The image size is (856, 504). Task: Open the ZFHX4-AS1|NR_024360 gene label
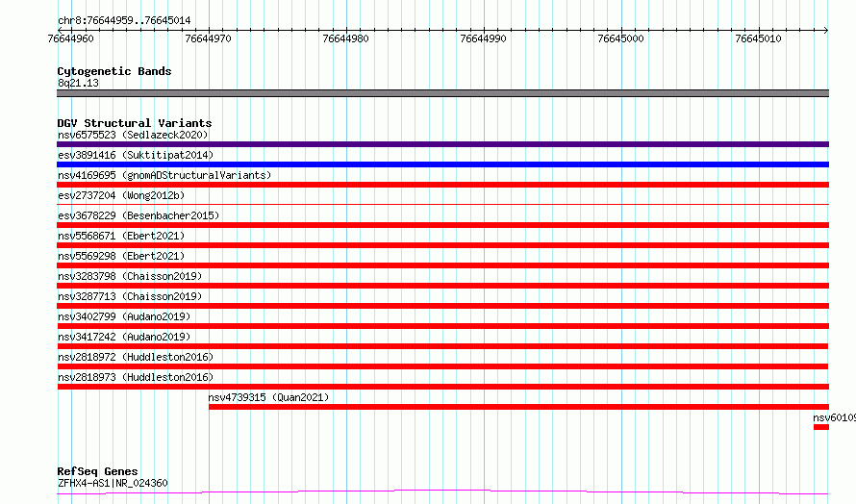[113, 483]
